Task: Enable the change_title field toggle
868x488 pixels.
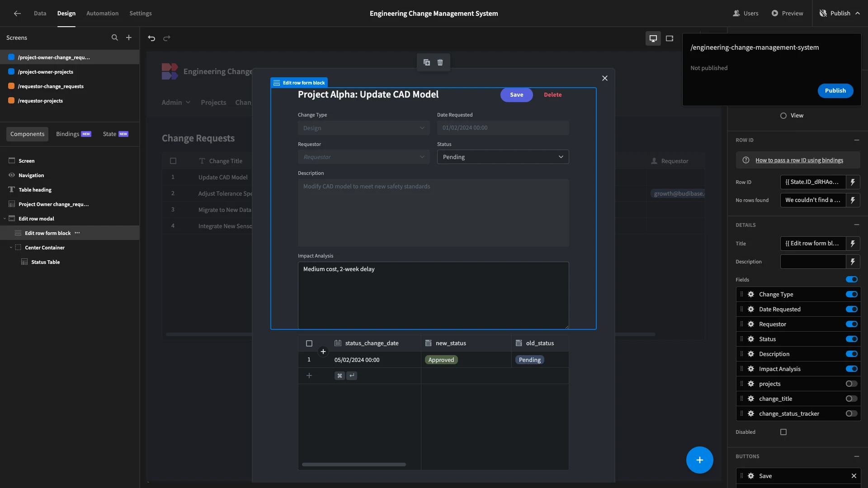Action: coord(852,399)
